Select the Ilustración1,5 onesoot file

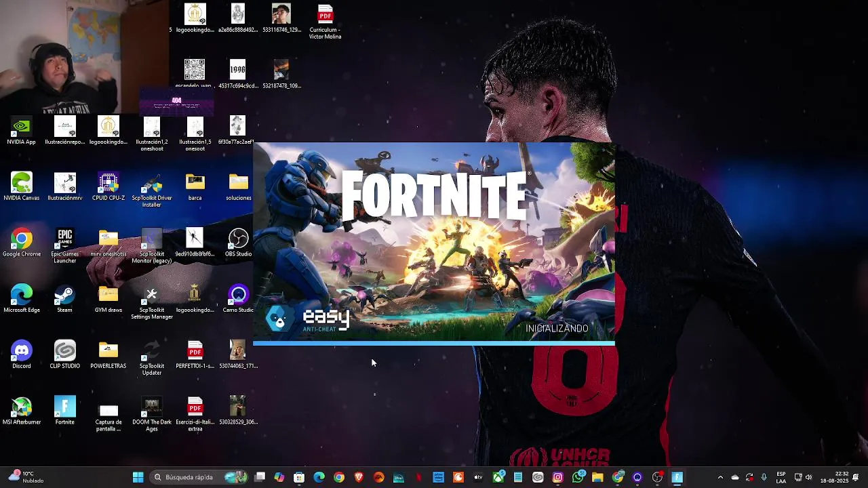pyautogui.click(x=195, y=135)
